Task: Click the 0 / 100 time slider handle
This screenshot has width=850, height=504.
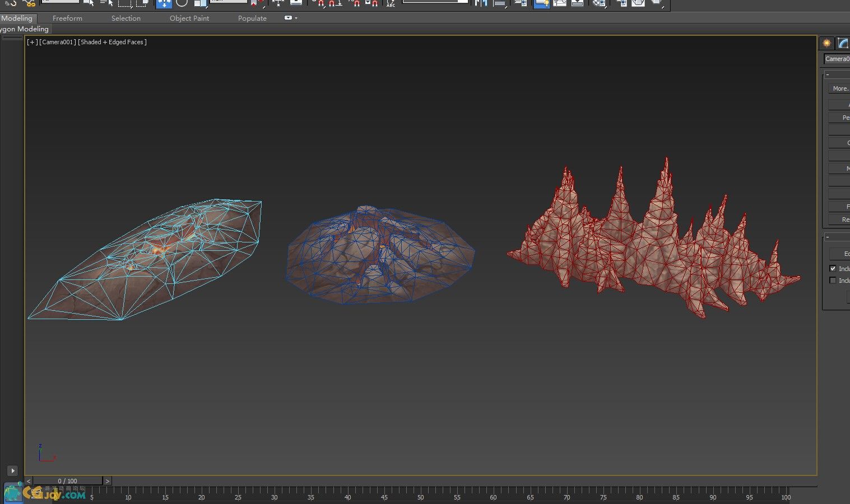Action: (x=68, y=481)
